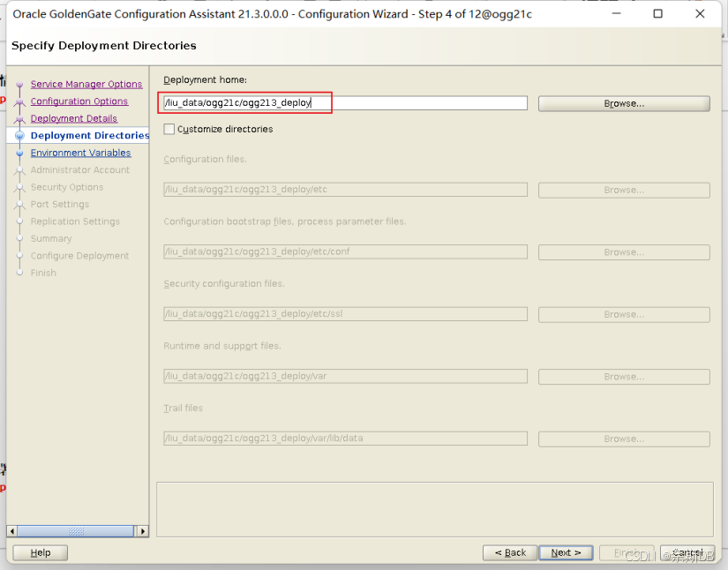This screenshot has height=570, width=728.
Task: Jump to the Environment Variables step
Action: click(x=81, y=153)
